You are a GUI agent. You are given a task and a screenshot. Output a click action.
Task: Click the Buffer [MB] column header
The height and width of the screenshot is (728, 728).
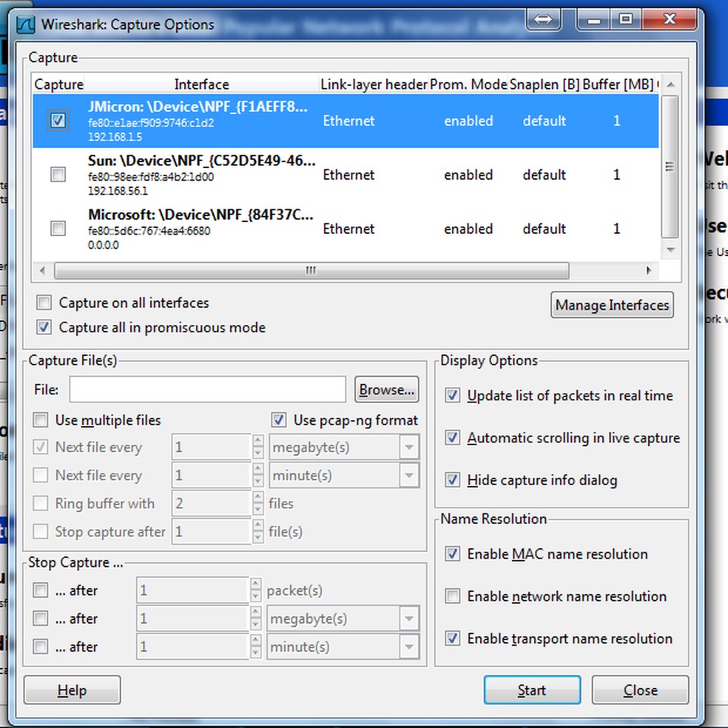pos(618,84)
